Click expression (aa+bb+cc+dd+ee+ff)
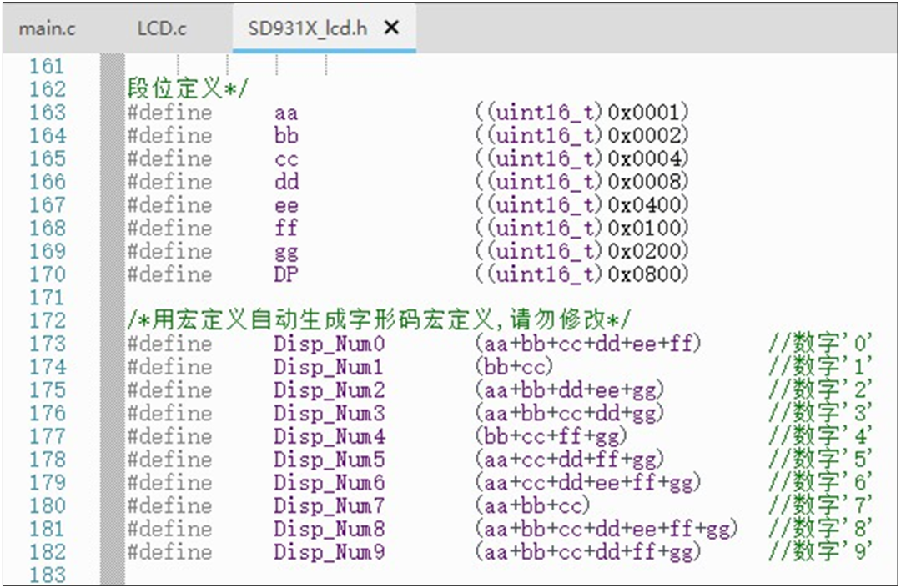The image size is (901, 588). click(x=588, y=344)
